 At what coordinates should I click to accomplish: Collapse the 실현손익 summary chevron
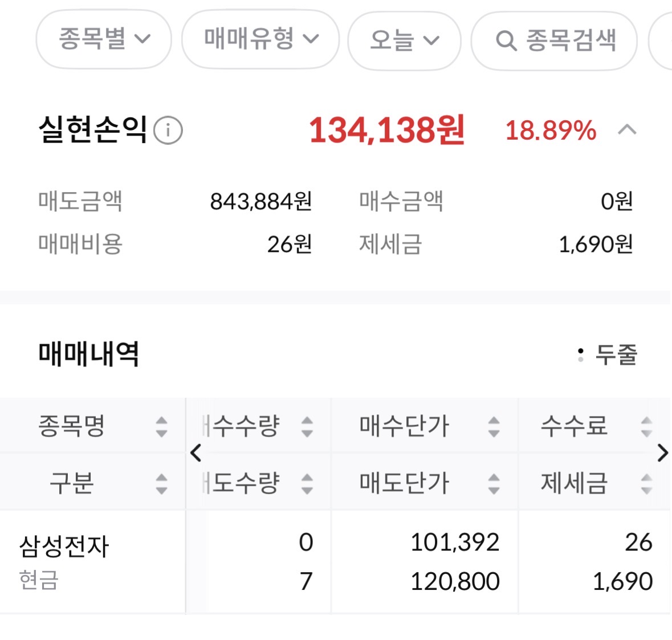tap(627, 130)
